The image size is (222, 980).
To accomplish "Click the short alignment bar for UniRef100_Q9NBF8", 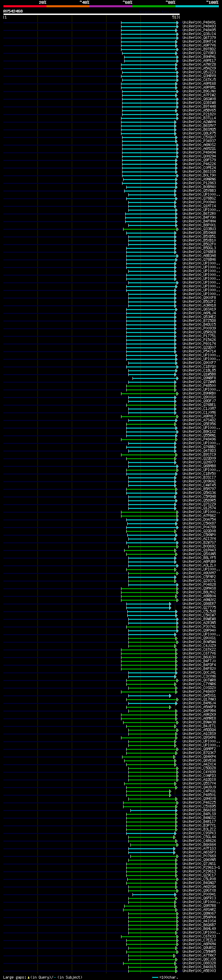I will 155,378.
